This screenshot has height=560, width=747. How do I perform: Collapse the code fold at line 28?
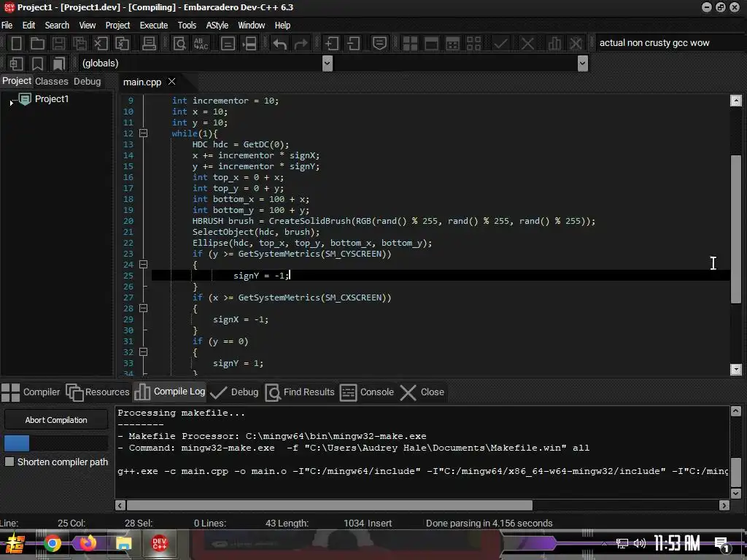coord(143,308)
